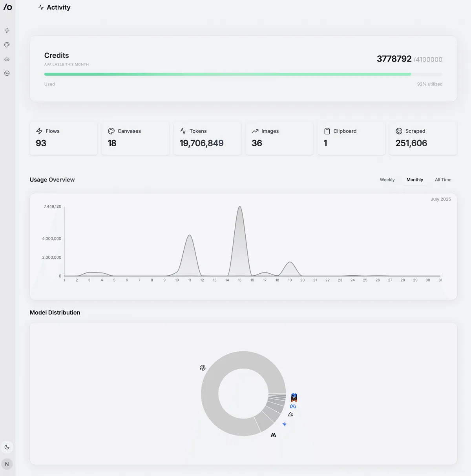Click the clipboard icon on the Clipboard card
This screenshot has width=471, height=476.
pos(327,131)
